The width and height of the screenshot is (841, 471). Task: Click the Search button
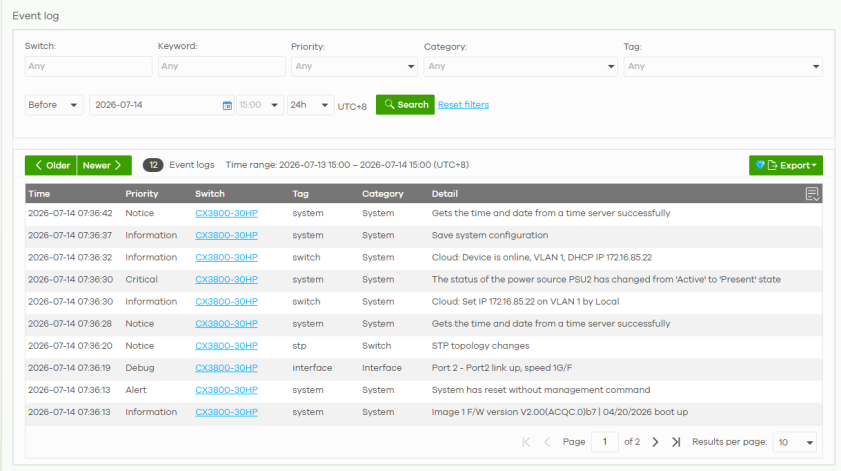[x=405, y=105]
